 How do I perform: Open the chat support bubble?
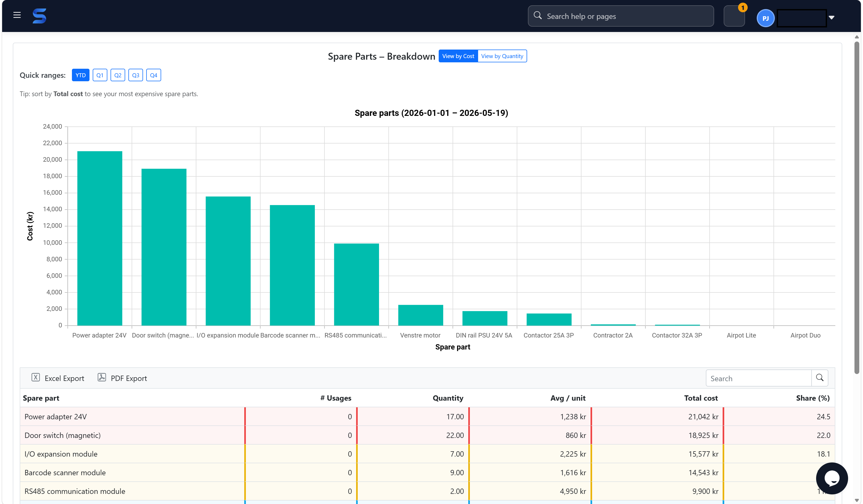click(x=832, y=478)
